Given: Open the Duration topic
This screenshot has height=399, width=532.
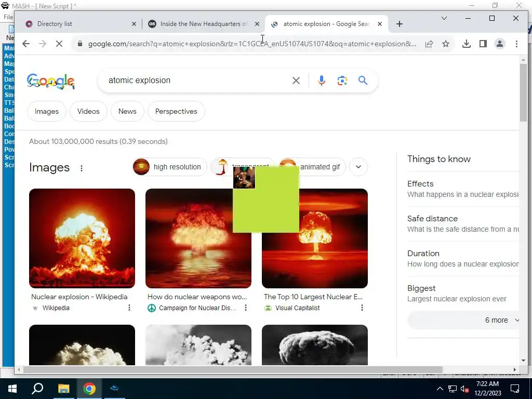Looking at the screenshot, I should [463, 259].
